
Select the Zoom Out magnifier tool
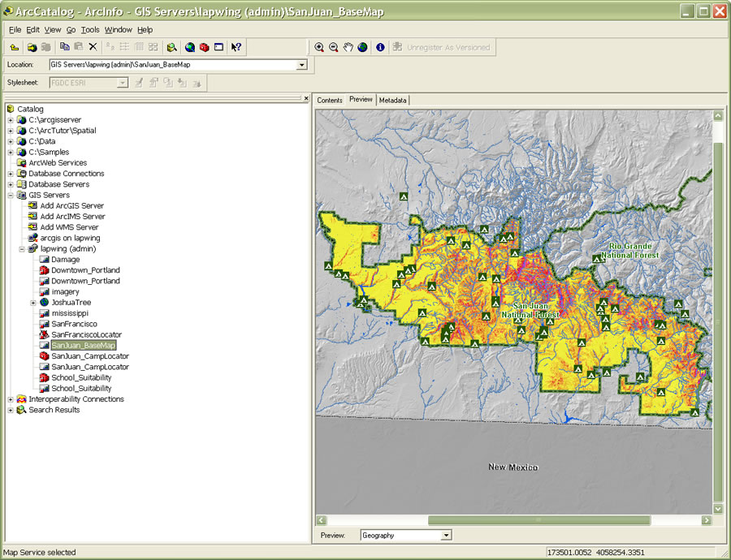[x=333, y=47]
